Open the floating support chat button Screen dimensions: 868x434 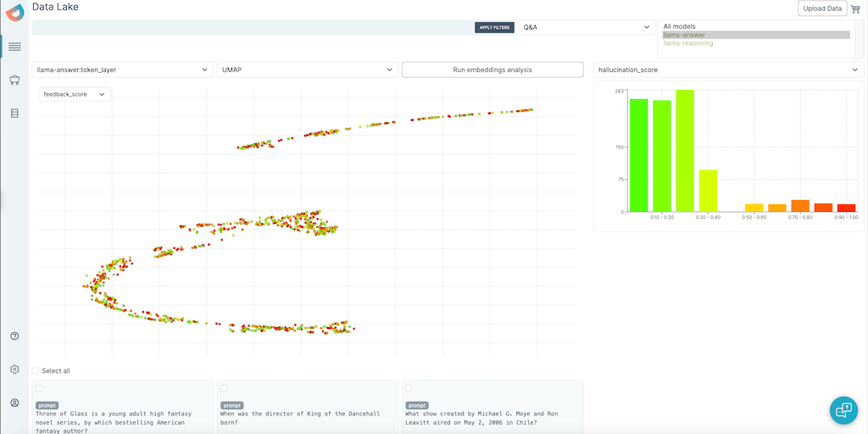coord(843,409)
